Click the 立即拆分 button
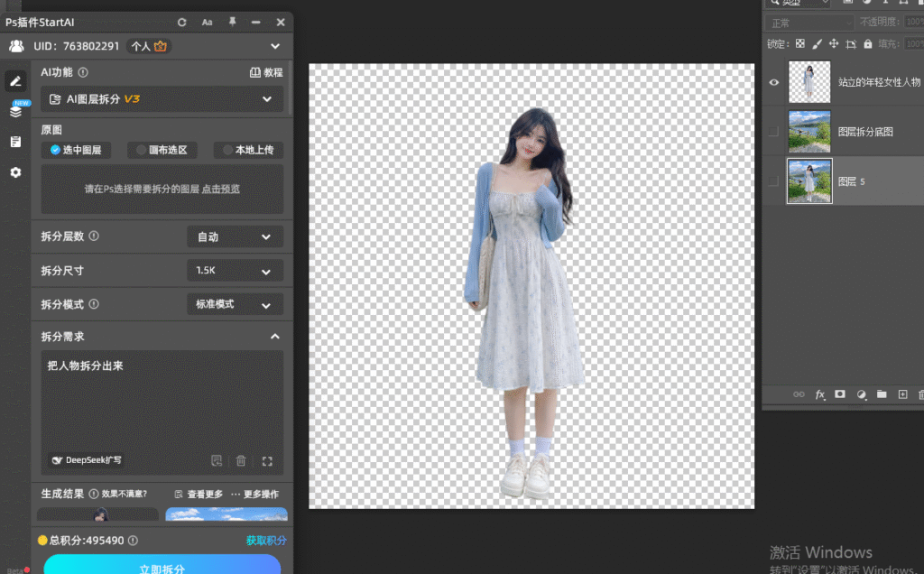Image resolution: width=924 pixels, height=574 pixels. [162, 565]
